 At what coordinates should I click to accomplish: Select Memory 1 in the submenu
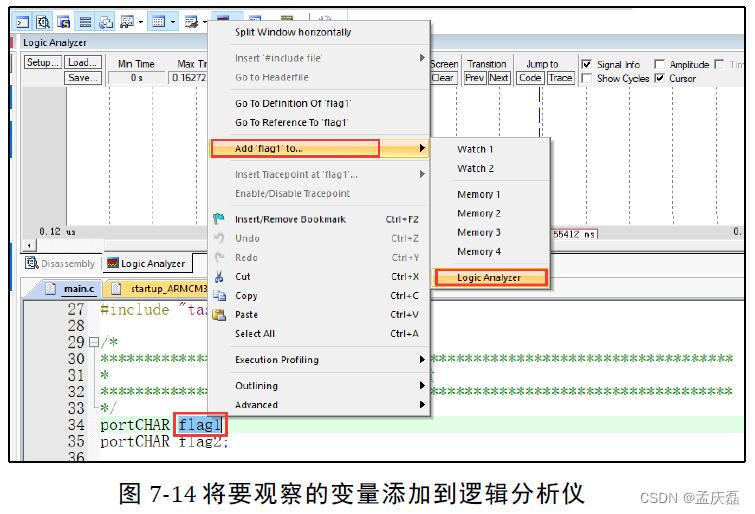(491, 195)
